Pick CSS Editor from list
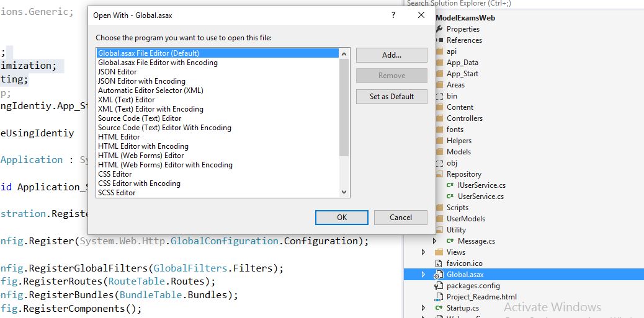The width and height of the screenshot is (644, 318). coord(115,174)
